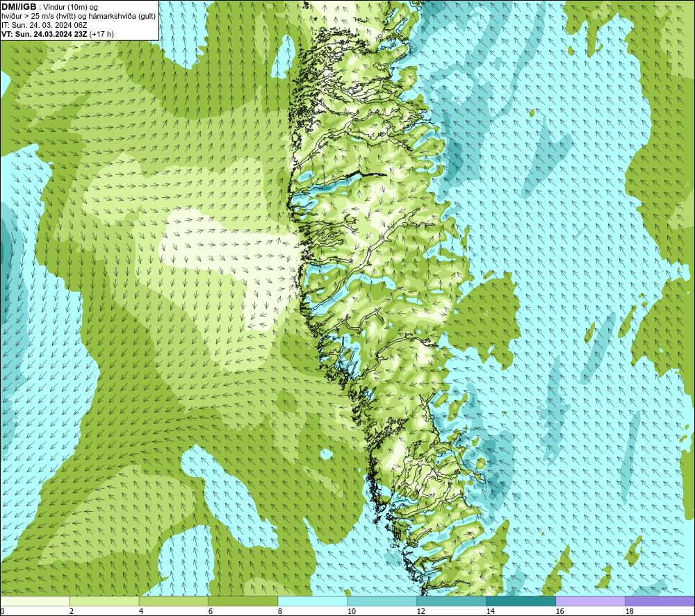Click the 16–18 m/s lavender swatch
695x616 pixels.
point(590,601)
